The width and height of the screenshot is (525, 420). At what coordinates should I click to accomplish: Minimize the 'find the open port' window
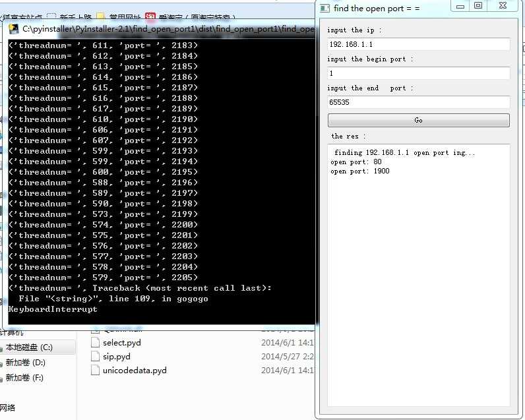[460, 6]
